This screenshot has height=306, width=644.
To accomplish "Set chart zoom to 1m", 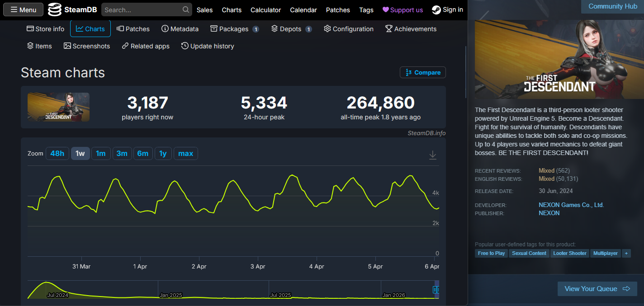I will tap(101, 154).
